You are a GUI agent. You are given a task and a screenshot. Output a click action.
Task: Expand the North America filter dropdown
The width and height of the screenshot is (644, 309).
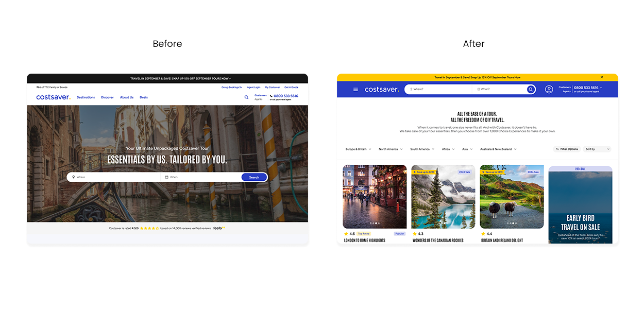tap(391, 149)
